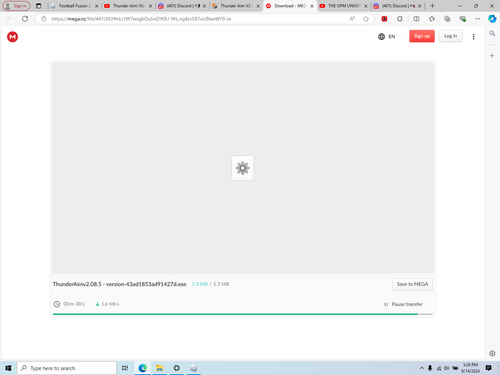The image size is (500, 375).
Task: Click the download speed arrow icon
Action: point(98,304)
